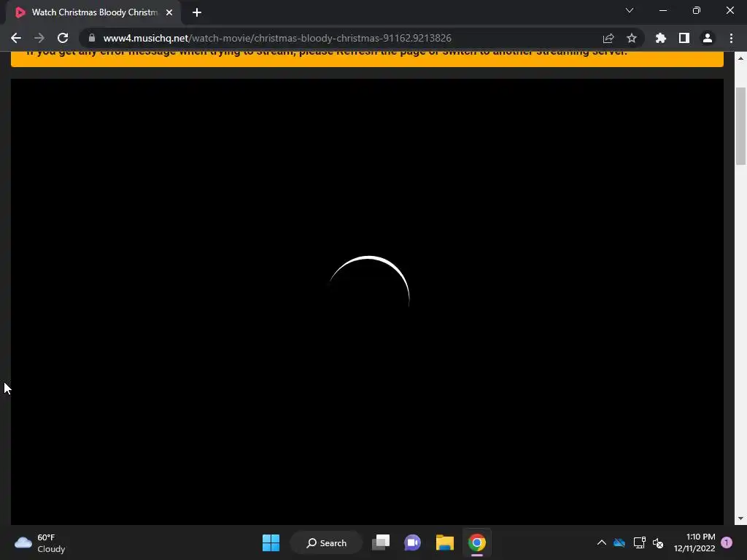Click the Chrome taskbar icon
This screenshot has width=747, height=560.
[477, 542]
